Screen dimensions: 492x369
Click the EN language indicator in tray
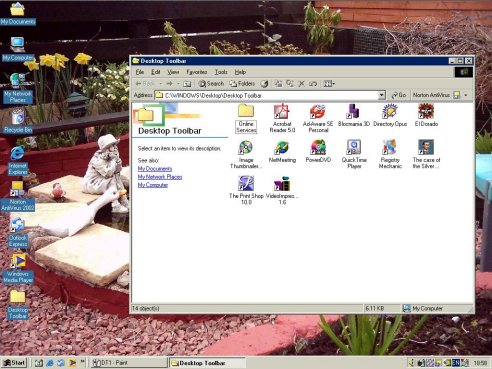tap(456, 362)
